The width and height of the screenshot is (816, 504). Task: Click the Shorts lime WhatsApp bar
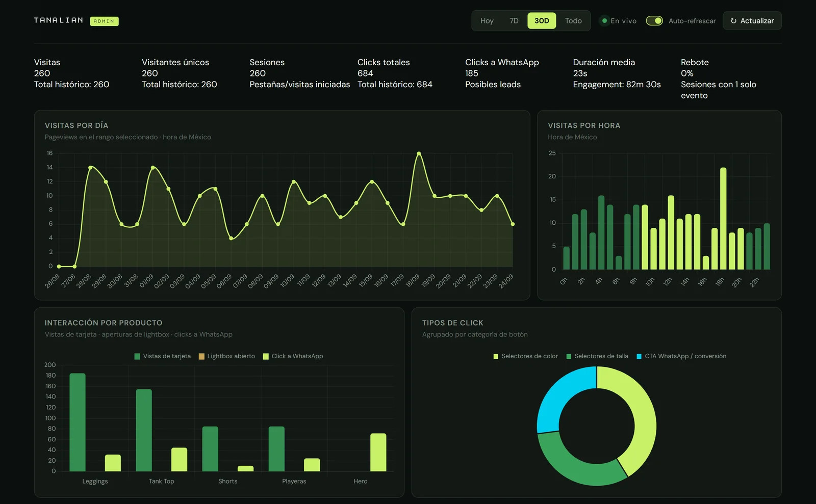[x=245, y=468]
